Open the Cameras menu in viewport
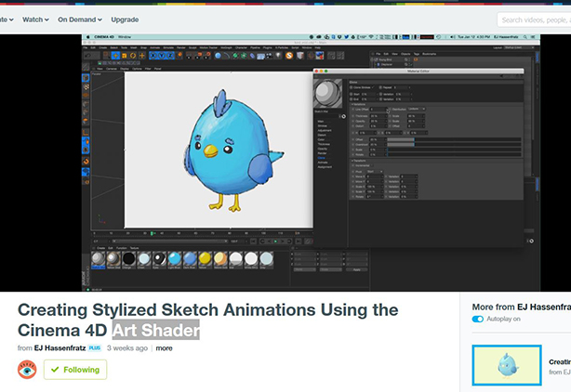571x392 pixels. point(112,69)
